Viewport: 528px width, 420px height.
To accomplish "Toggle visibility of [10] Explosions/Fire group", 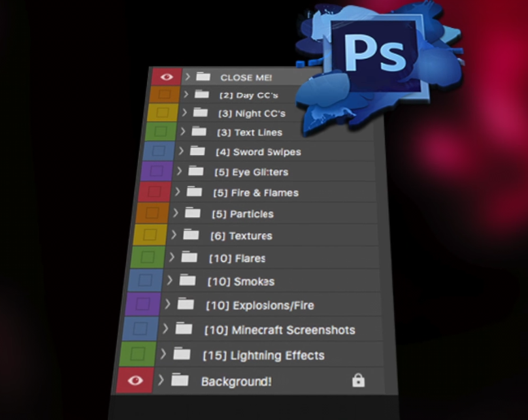I will coord(142,304).
